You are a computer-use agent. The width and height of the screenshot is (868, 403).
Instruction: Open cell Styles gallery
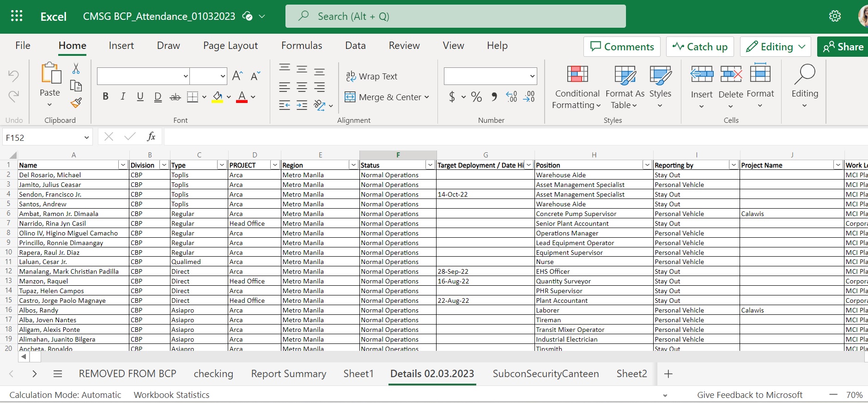pos(660,87)
